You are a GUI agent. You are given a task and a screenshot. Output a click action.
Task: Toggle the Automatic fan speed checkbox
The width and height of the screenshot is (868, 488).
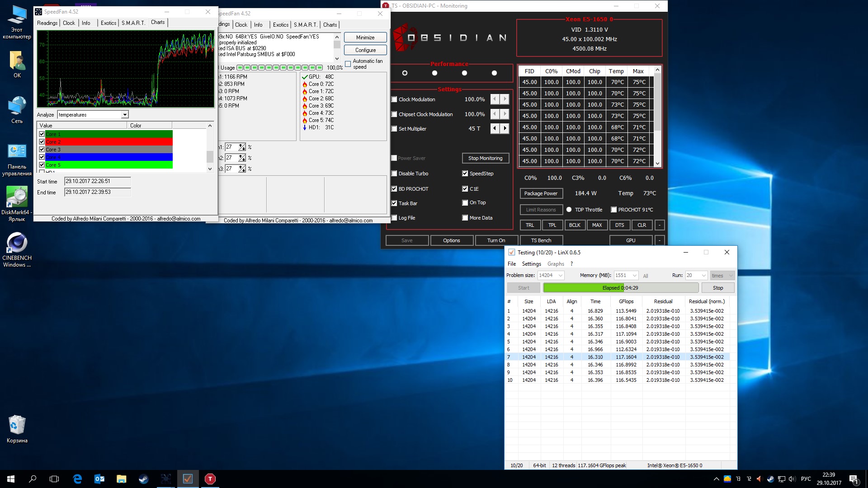coord(348,64)
